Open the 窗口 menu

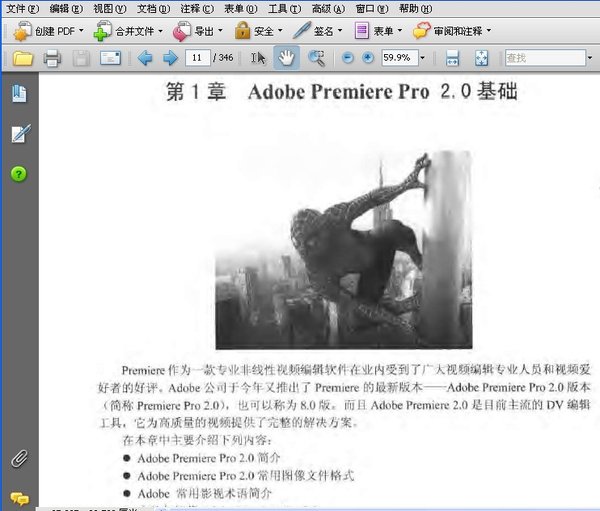(x=372, y=8)
